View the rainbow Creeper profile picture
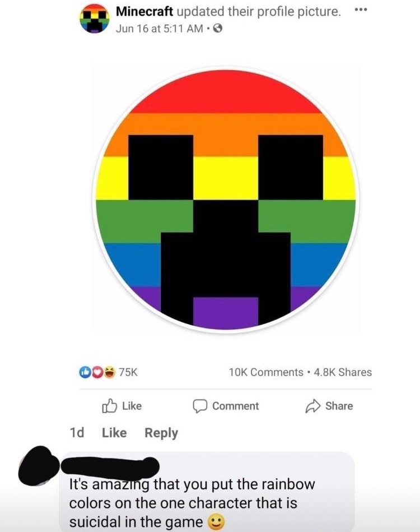 point(226,200)
